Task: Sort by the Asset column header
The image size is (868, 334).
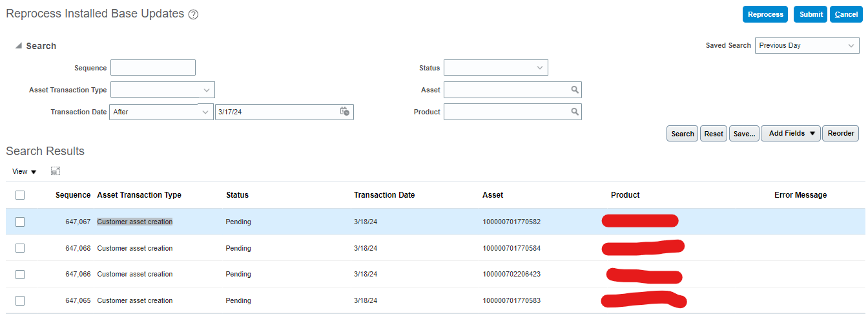Action: pos(493,195)
